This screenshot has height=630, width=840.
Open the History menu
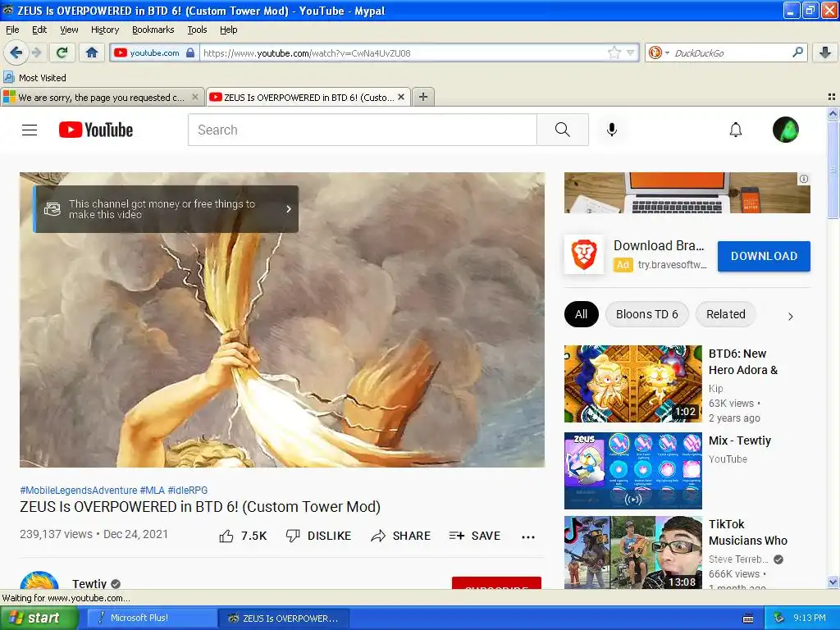coord(105,30)
